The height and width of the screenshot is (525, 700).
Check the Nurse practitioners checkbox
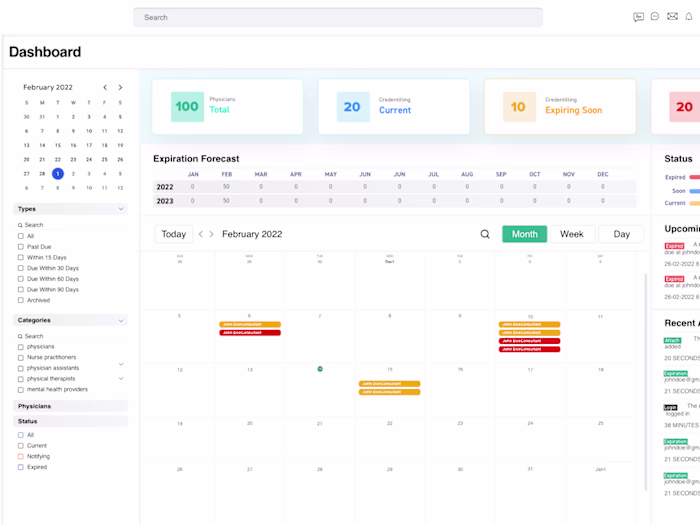click(x=21, y=358)
